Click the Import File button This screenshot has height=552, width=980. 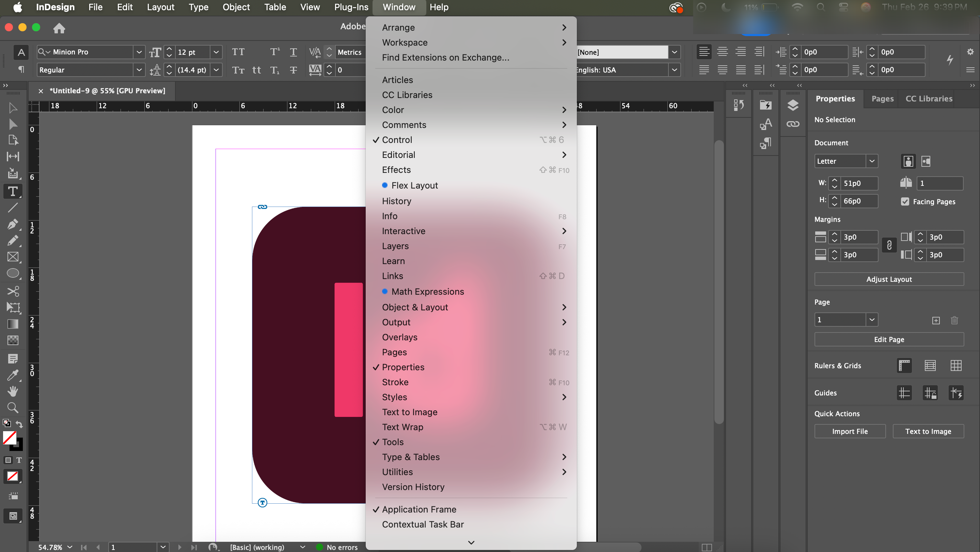pyautogui.click(x=850, y=431)
